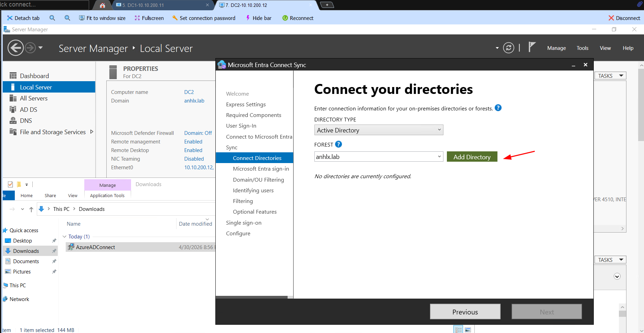Click NIC Teaming Disabled link

click(x=194, y=159)
